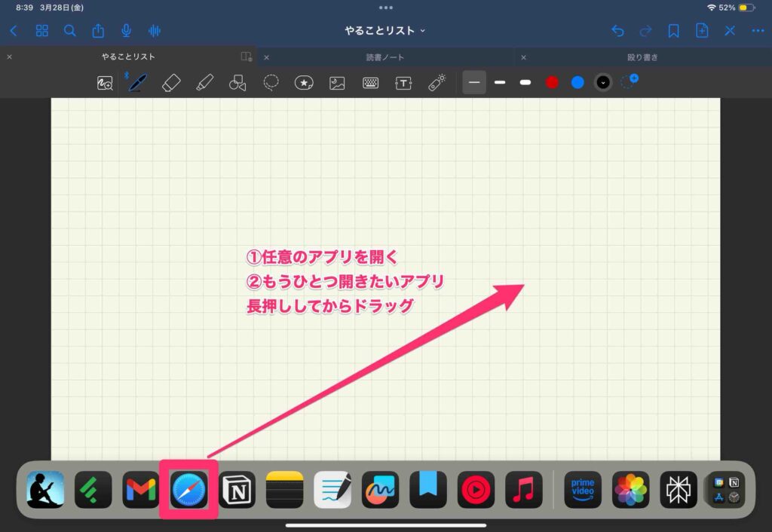Toggle the thinnest stroke width
Image resolution: width=772 pixels, height=532 pixels.
click(x=474, y=82)
